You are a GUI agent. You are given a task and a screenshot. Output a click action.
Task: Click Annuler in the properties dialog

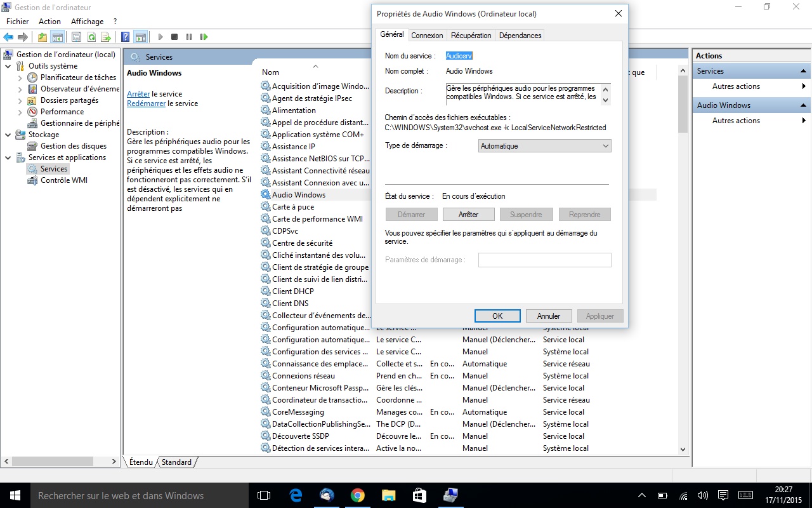click(x=549, y=316)
